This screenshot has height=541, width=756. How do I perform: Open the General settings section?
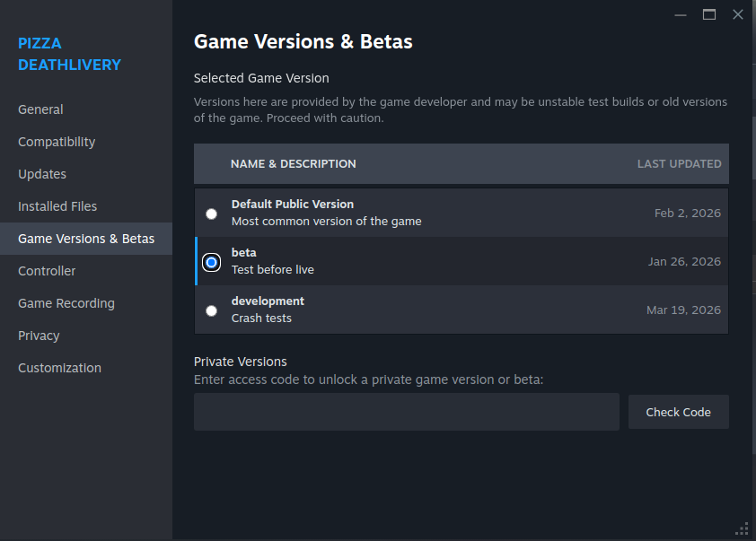(40, 109)
